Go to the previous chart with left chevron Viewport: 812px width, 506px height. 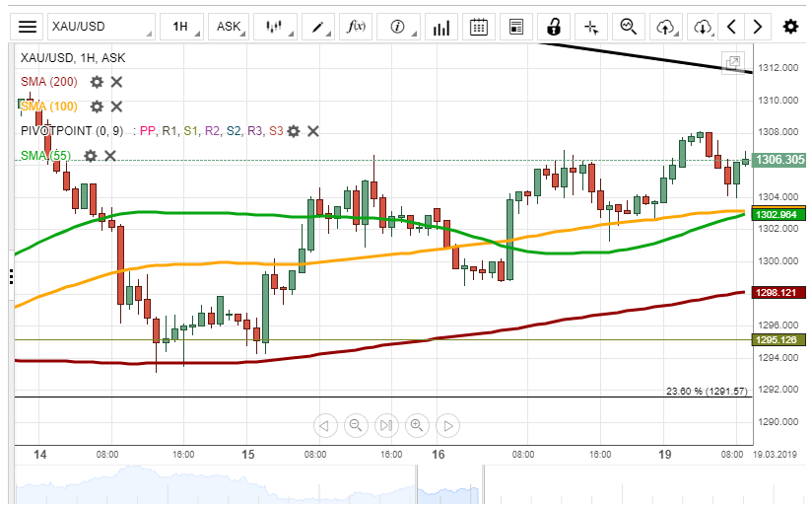click(731, 27)
